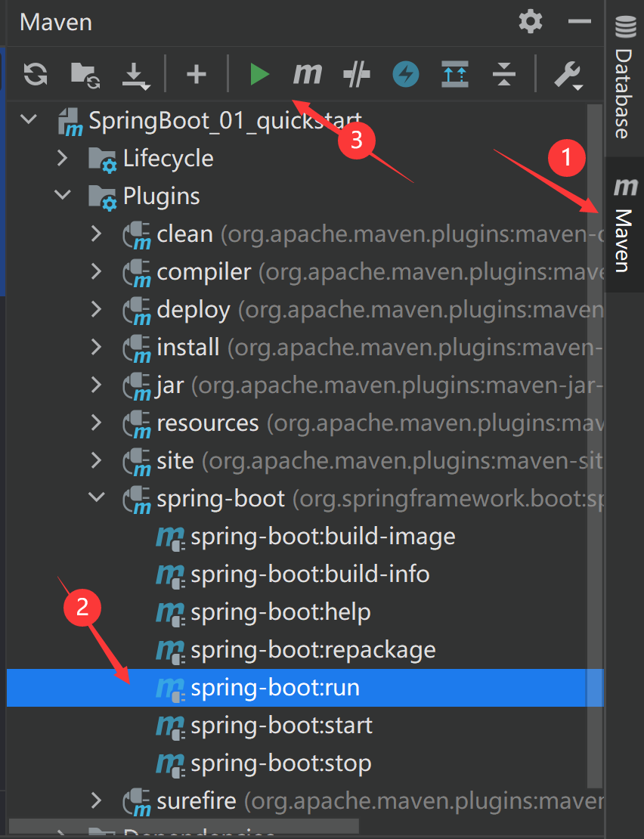The width and height of the screenshot is (644, 839).
Task: Select the jar plugin row
Action: coord(305,385)
